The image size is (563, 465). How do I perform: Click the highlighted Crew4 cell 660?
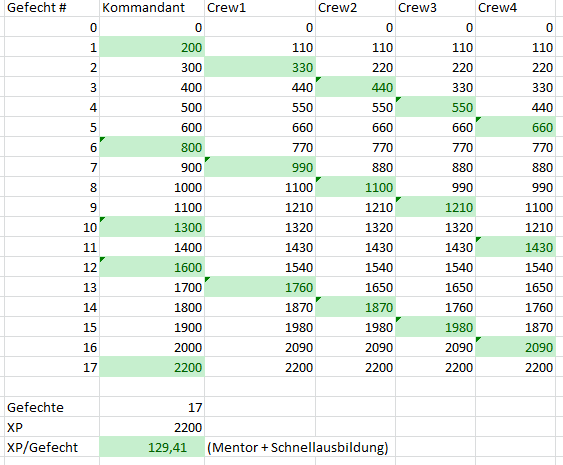(x=515, y=127)
